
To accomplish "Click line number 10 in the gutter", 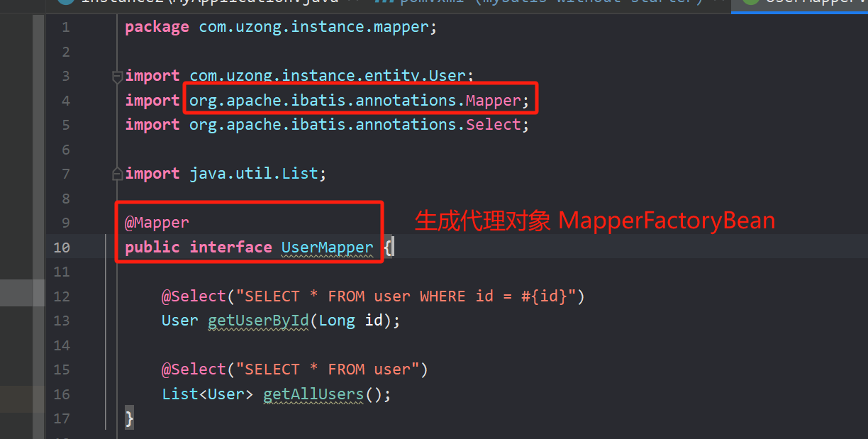I will tap(62, 248).
